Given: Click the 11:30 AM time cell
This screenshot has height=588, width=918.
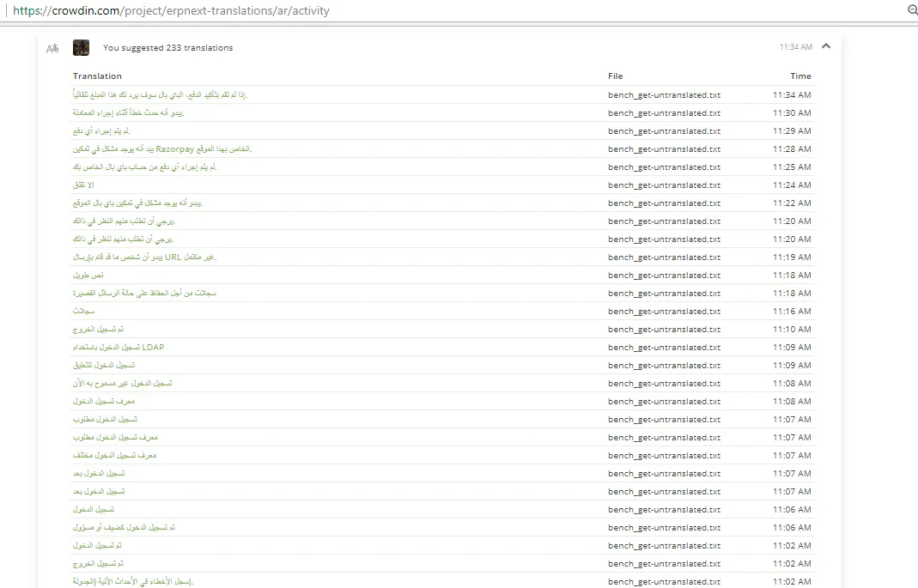Looking at the screenshot, I should 792,113.
